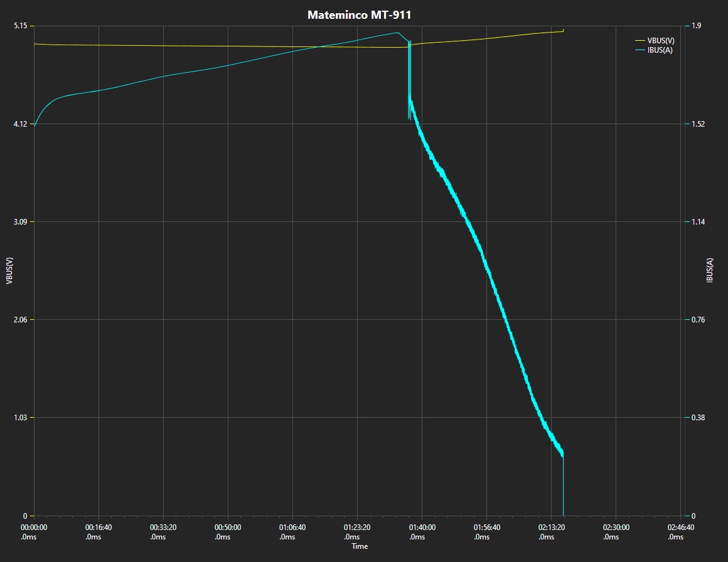Click the 02:30:00 time tick label
The image size is (728, 562).
click(x=616, y=533)
